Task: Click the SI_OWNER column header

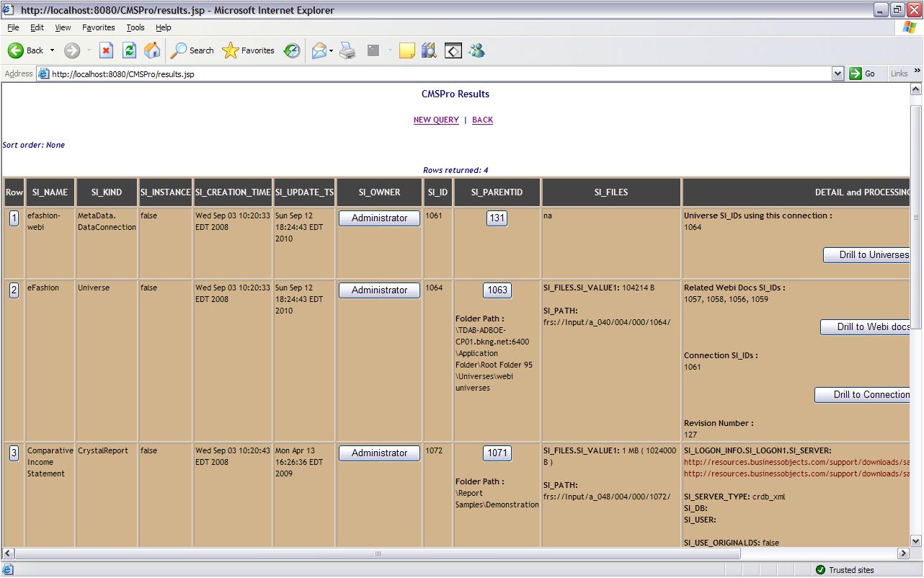Action: (x=379, y=192)
